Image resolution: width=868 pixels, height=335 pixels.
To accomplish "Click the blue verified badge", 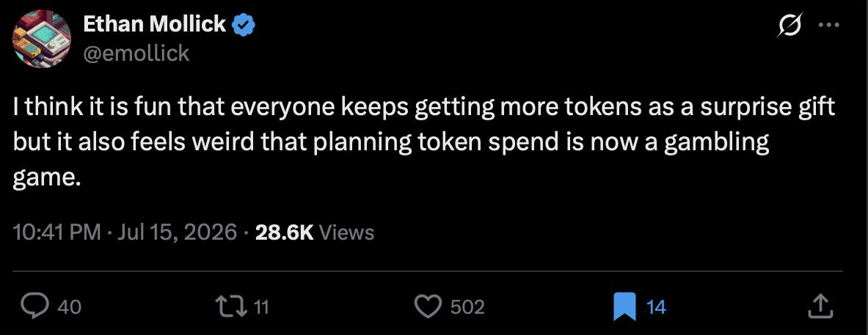I will coord(243,25).
